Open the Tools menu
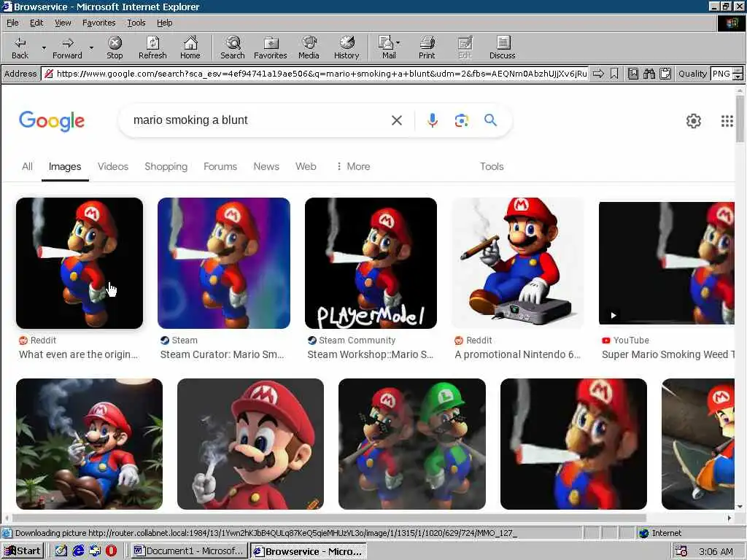The height and width of the screenshot is (560, 747). [136, 23]
